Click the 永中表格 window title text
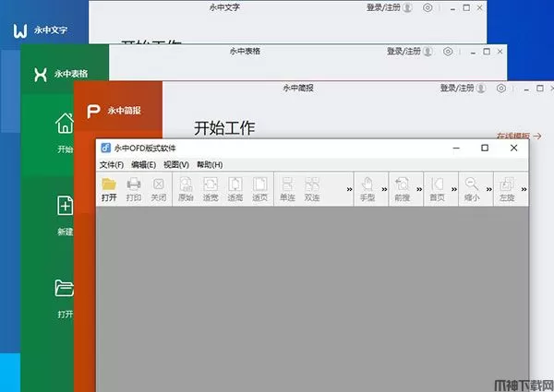Viewport: 554px width, 392px height. pos(245,51)
